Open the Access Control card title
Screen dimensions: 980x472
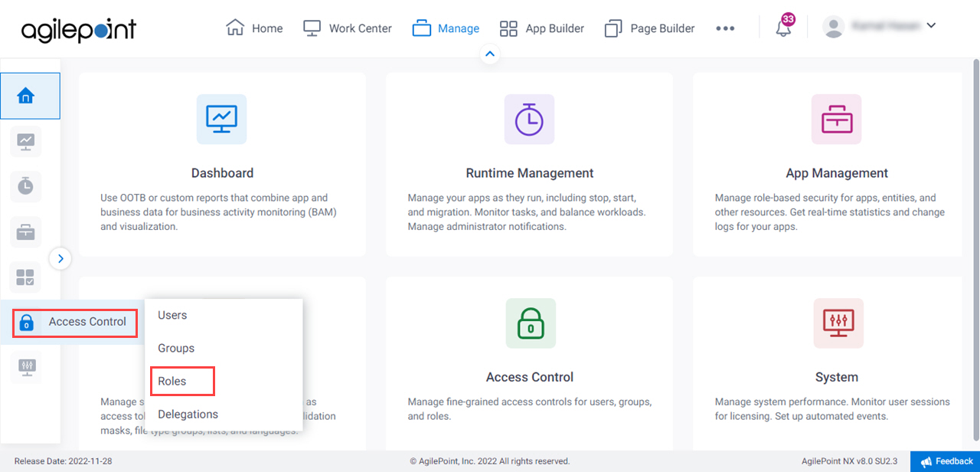[530, 377]
